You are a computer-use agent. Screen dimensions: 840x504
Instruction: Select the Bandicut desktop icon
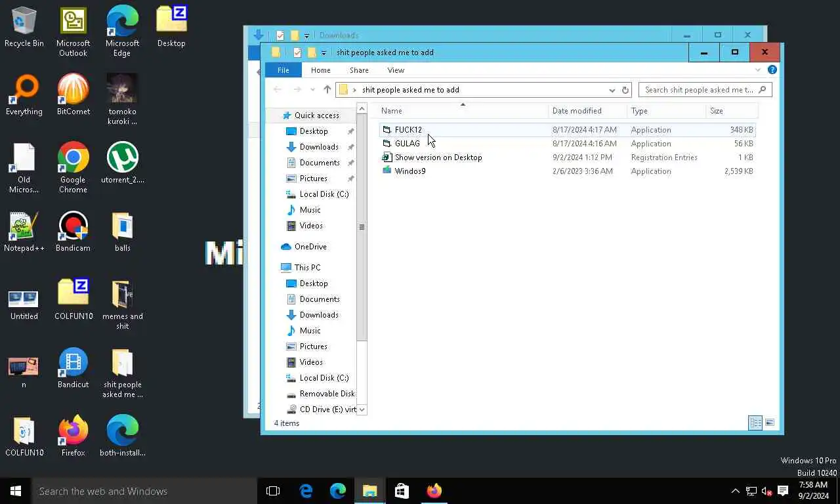73,369
